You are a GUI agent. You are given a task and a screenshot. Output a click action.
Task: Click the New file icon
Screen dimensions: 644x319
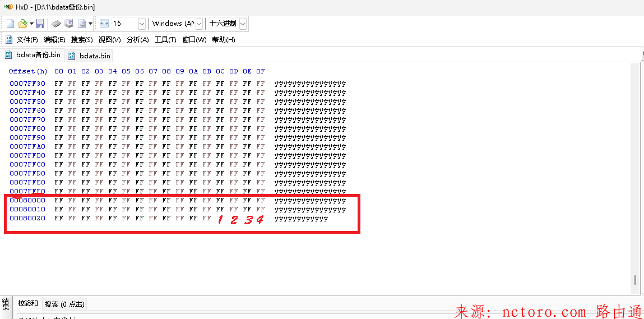pos(11,24)
